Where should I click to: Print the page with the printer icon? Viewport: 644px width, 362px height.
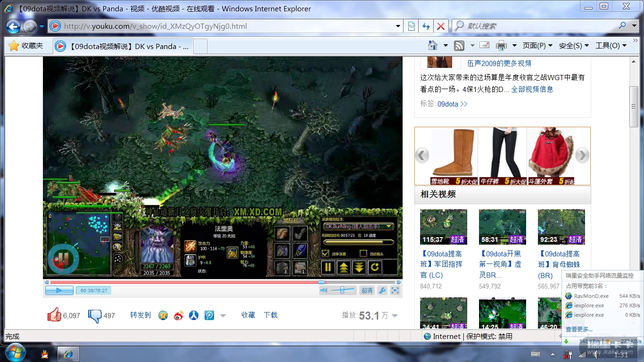click(501, 46)
